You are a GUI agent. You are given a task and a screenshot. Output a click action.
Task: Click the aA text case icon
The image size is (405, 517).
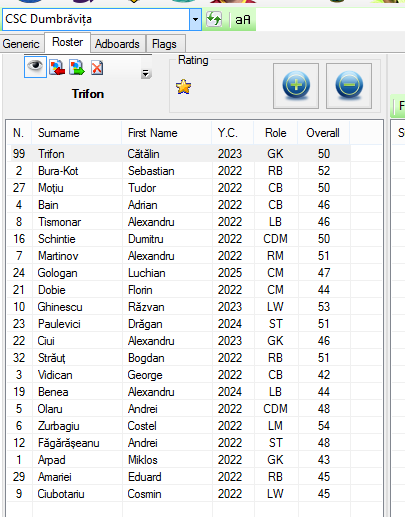[243, 20]
